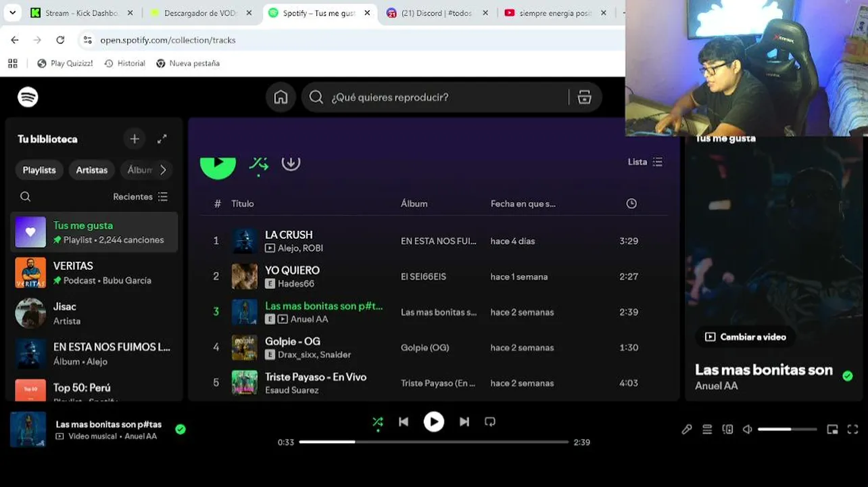Reload the Spotify page
Image resolution: width=868 pixels, height=487 pixels.
[60, 40]
